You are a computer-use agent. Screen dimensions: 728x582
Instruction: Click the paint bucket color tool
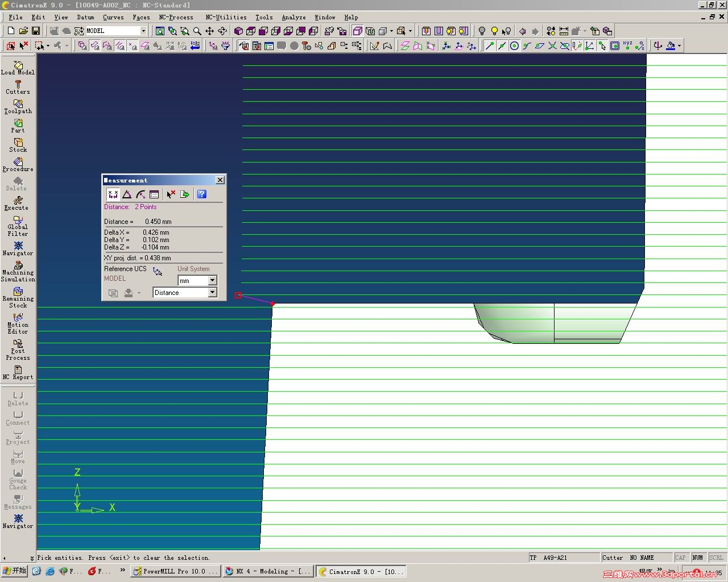pos(671,45)
